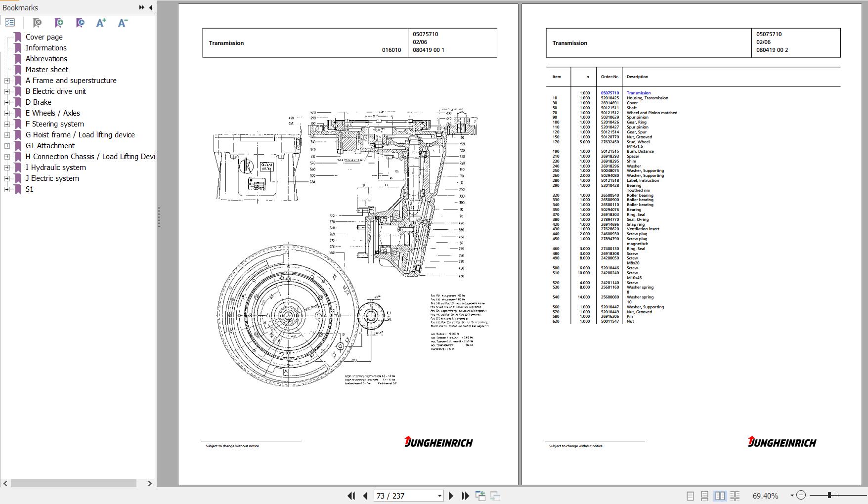Click the add new bookmark icon

59,23
